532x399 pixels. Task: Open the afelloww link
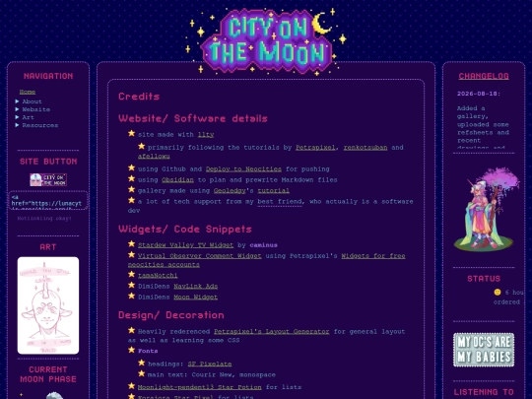tap(154, 156)
